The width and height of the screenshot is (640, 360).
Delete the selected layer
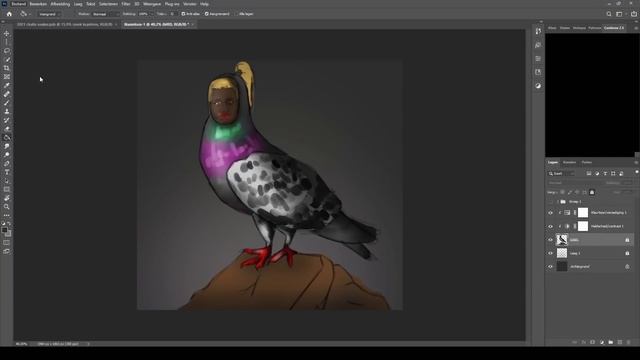(629, 342)
